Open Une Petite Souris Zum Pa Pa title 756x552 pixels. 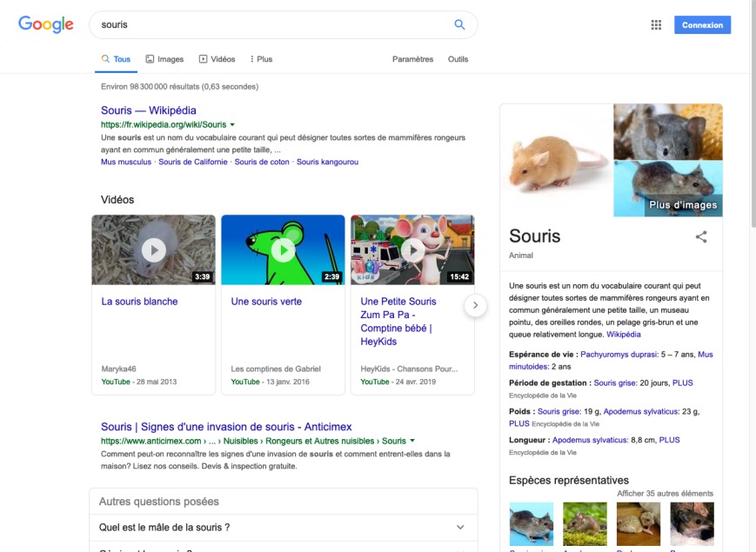(398, 322)
